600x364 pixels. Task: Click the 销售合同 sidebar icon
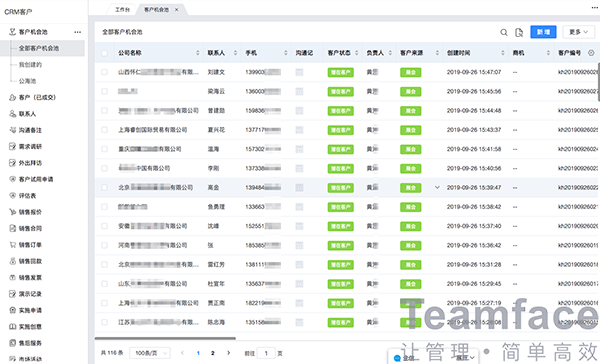[13, 229]
